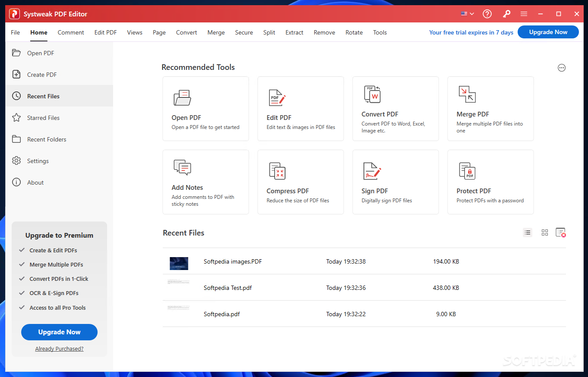The image size is (588, 377).
Task: Click the Recent Files section heading
Action: (x=183, y=233)
